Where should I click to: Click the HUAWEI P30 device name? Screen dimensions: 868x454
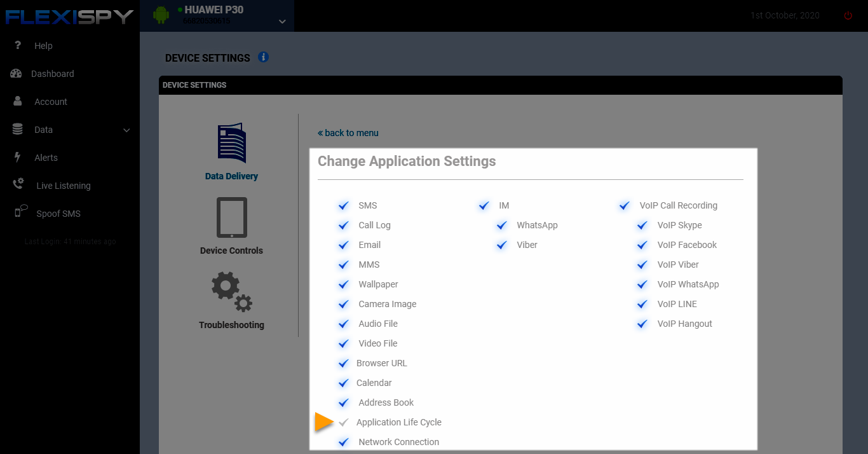point(214,10)
